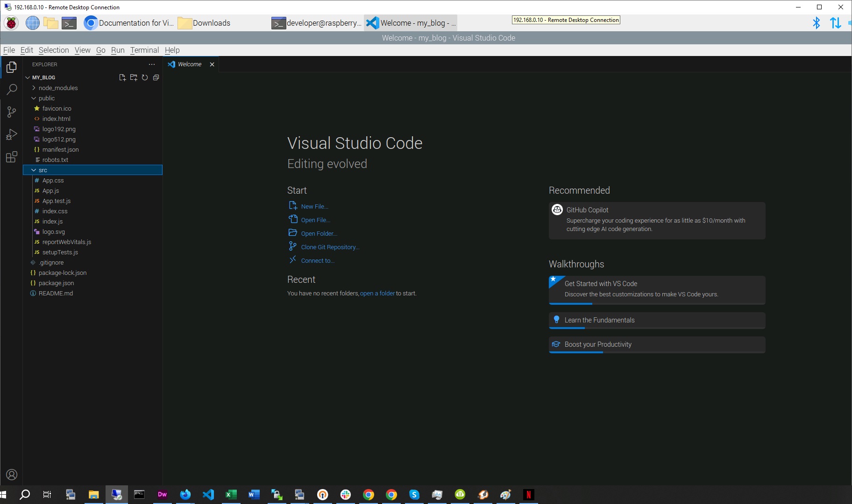Open the Accounts menu icon

[12, 475]
